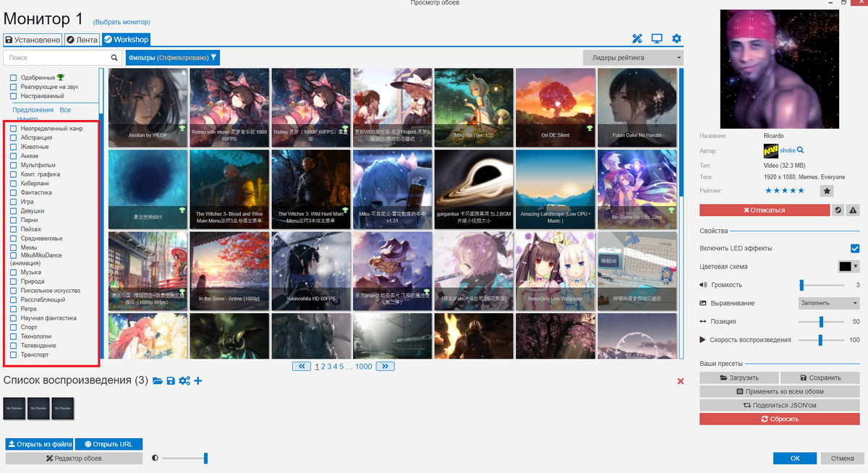Viewport: 868px width, 473px height.
Task: Go to page 1000 in pagination
Action: [363, 367]
